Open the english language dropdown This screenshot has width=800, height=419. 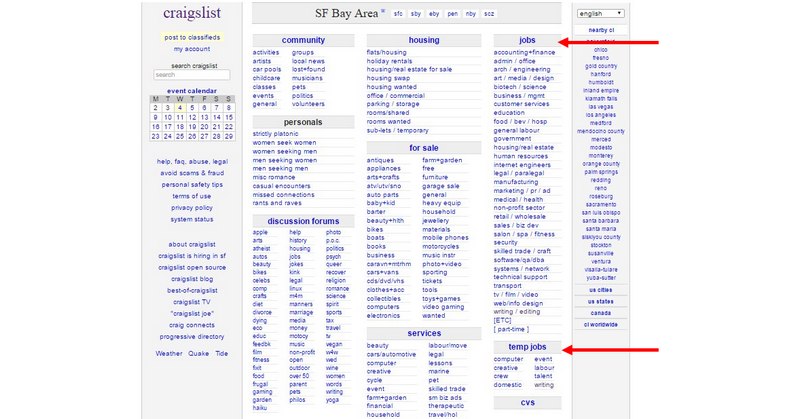point(601,14)
